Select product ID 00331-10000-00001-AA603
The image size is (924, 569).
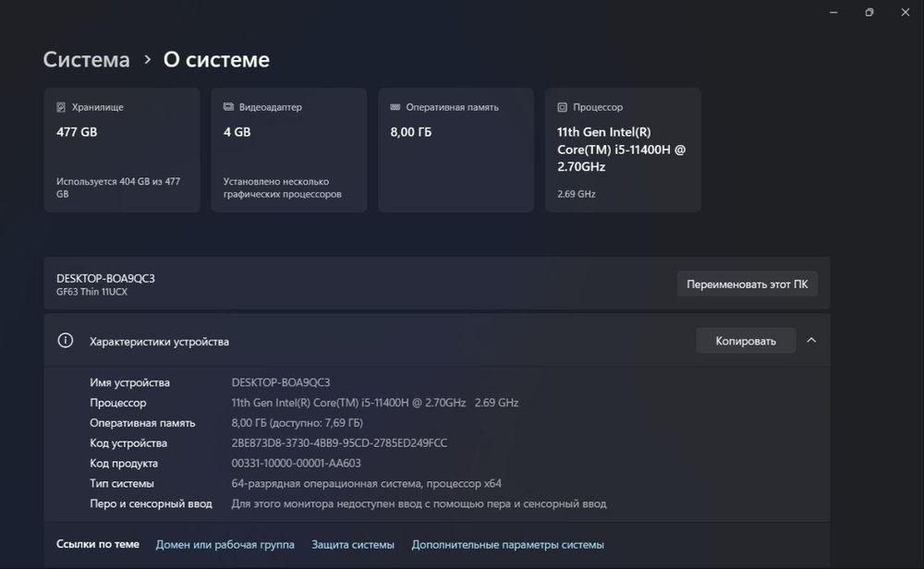tap(296, 463)
